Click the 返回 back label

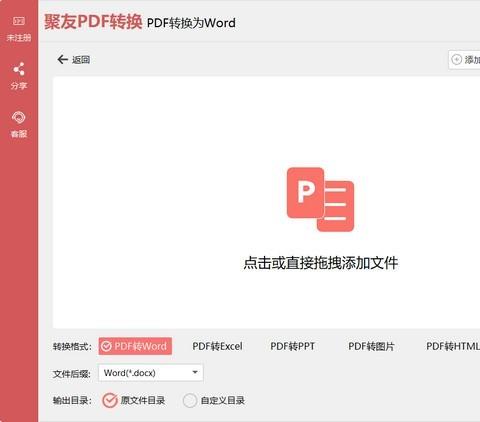(81, 60)
